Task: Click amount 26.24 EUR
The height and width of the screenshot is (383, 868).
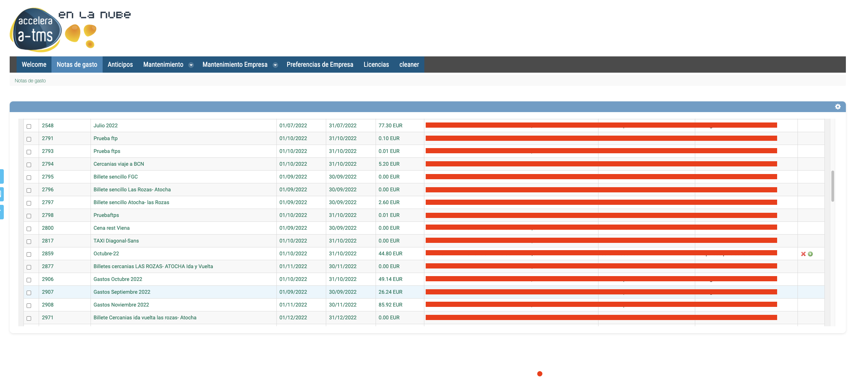Action: point(390,292)
